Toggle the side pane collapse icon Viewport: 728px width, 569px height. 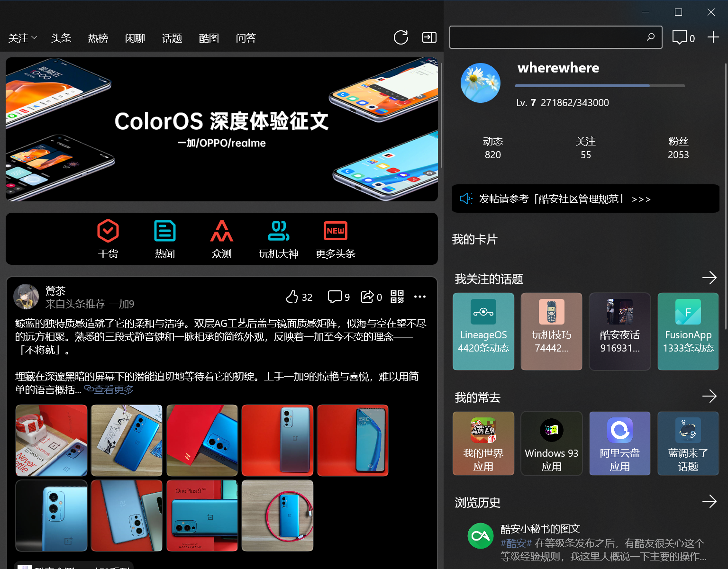coord(429,37)
